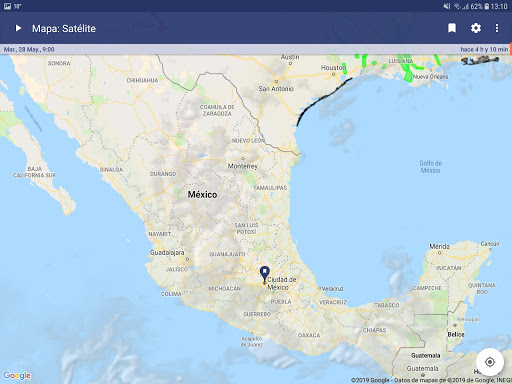
Task: Click the 'BAJA CALIFORNIA SUR' label
Action: coord(34,172)
